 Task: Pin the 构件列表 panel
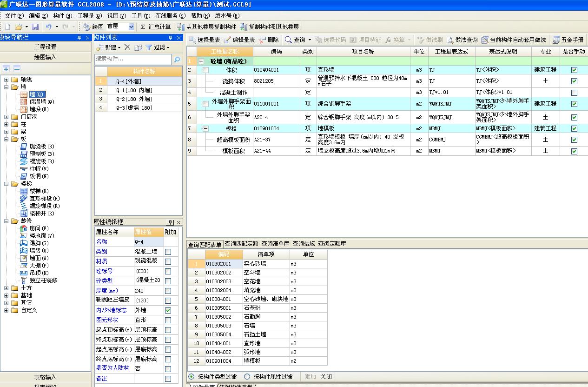tap(171, 38)
